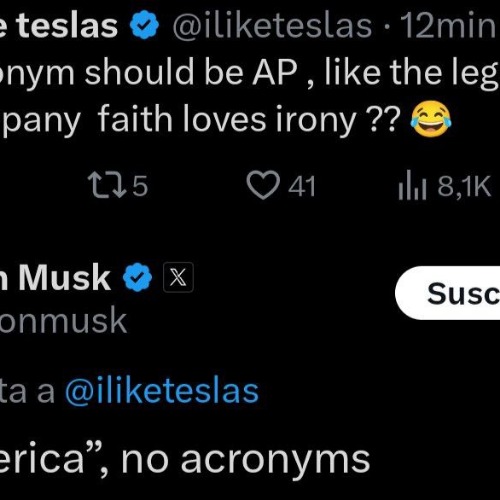This screenshot has width=500, height=500.
Task: Open the Musk display name profile
Action: click(x=55, y=278)
